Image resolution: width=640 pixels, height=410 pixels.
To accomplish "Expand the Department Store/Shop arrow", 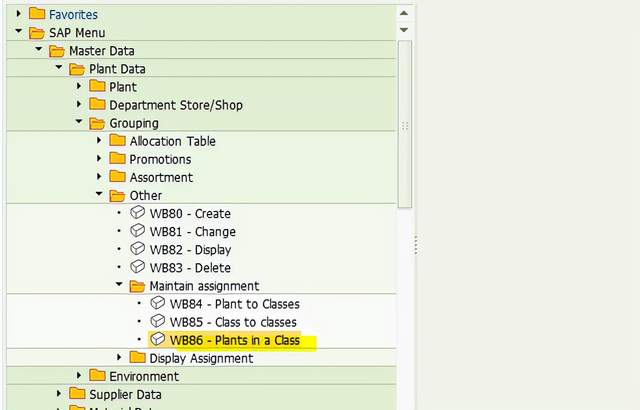I will (x=79, y=104).
